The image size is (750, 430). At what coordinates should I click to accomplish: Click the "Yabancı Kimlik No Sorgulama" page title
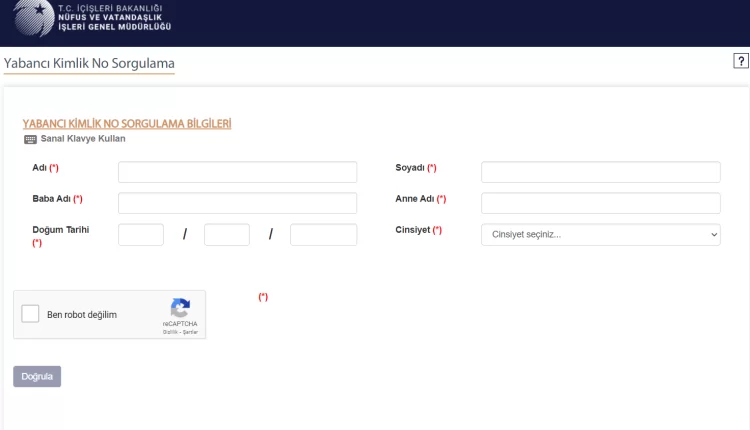89,63
